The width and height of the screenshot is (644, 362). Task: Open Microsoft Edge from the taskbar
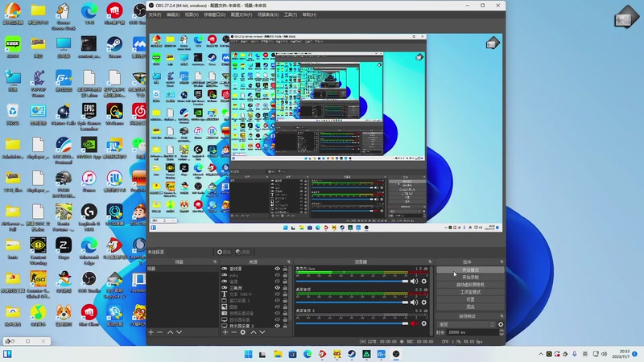tap(308, 354)
